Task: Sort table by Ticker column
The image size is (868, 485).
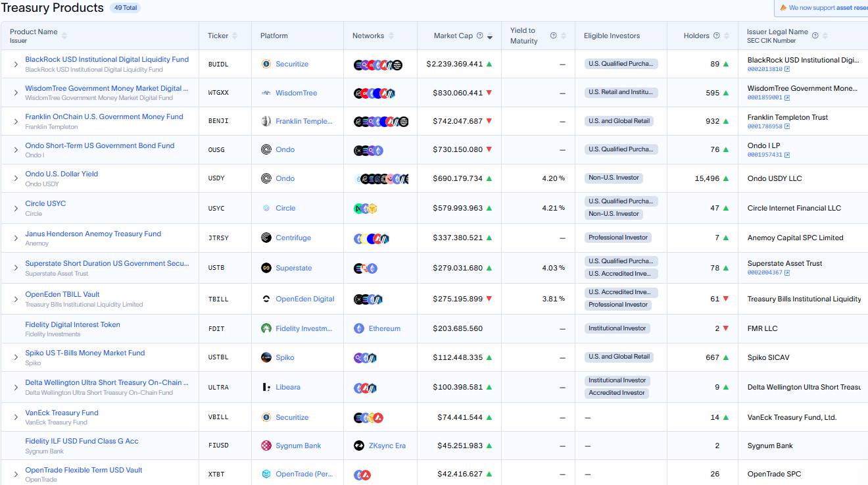Action: [x=235, y=36]
